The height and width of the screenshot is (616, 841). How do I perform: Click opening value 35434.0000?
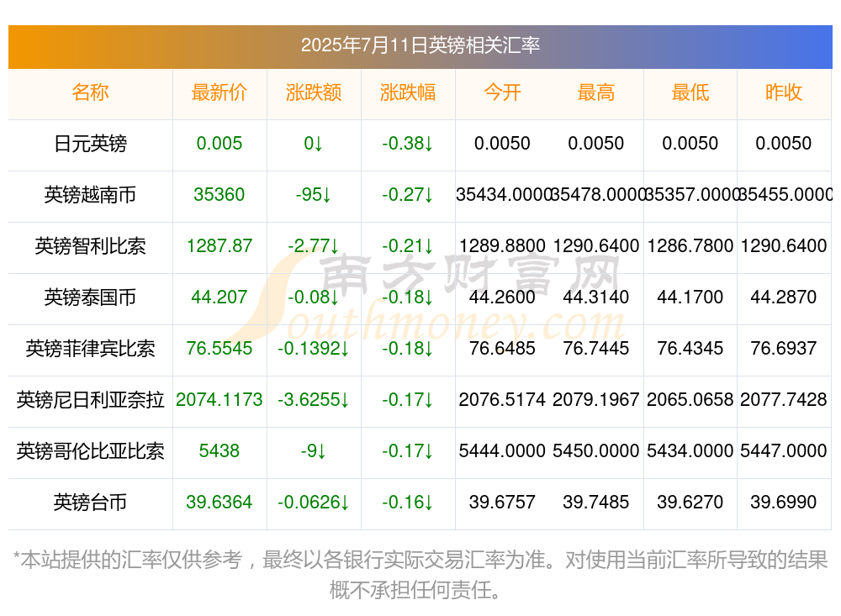tap(503, 195)
